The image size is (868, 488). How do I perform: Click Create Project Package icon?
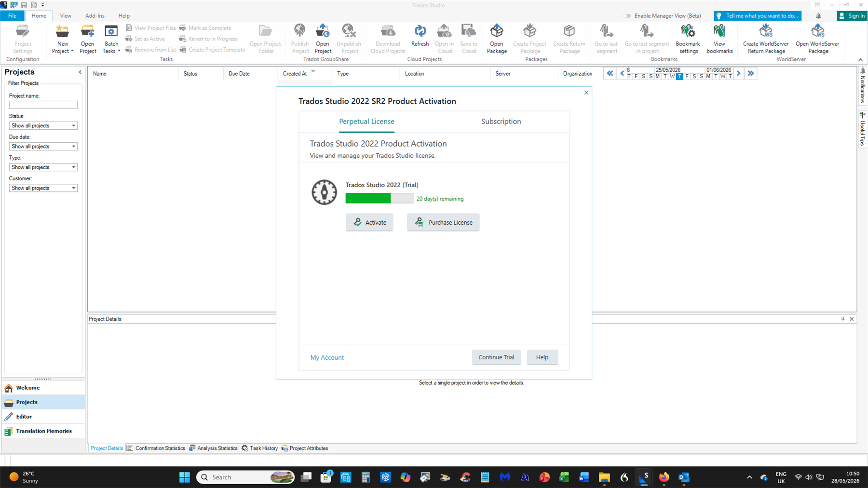[529, 39]
